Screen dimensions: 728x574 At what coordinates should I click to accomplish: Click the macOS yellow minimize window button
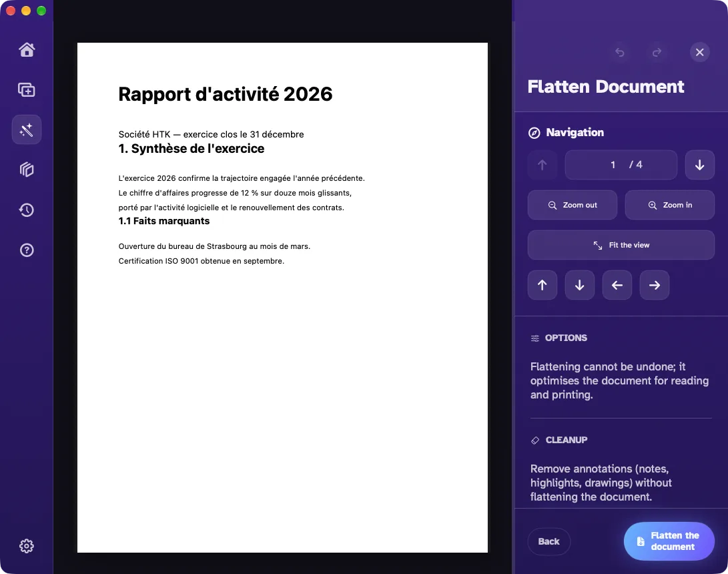26,11
